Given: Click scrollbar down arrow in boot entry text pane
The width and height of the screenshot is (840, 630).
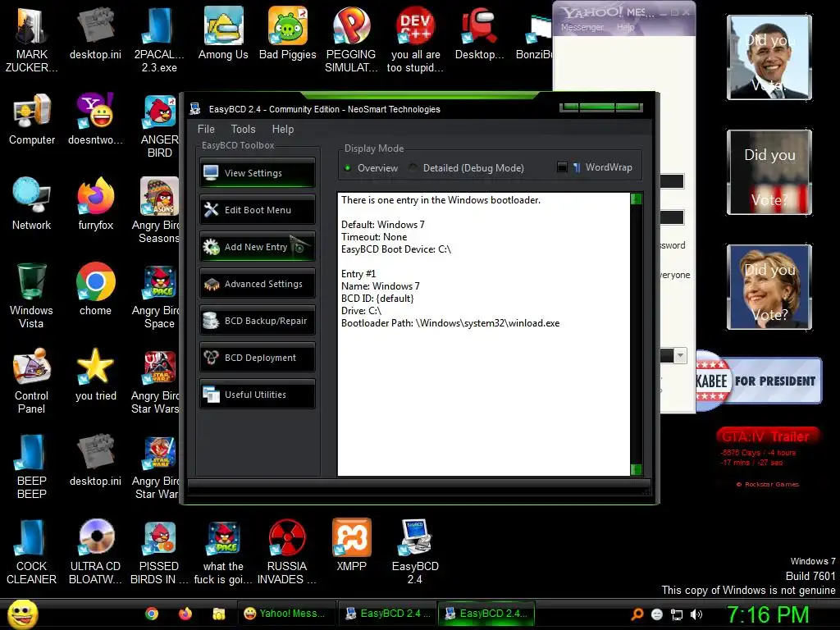Looking at the screenshot, I should tap(636, 469).
